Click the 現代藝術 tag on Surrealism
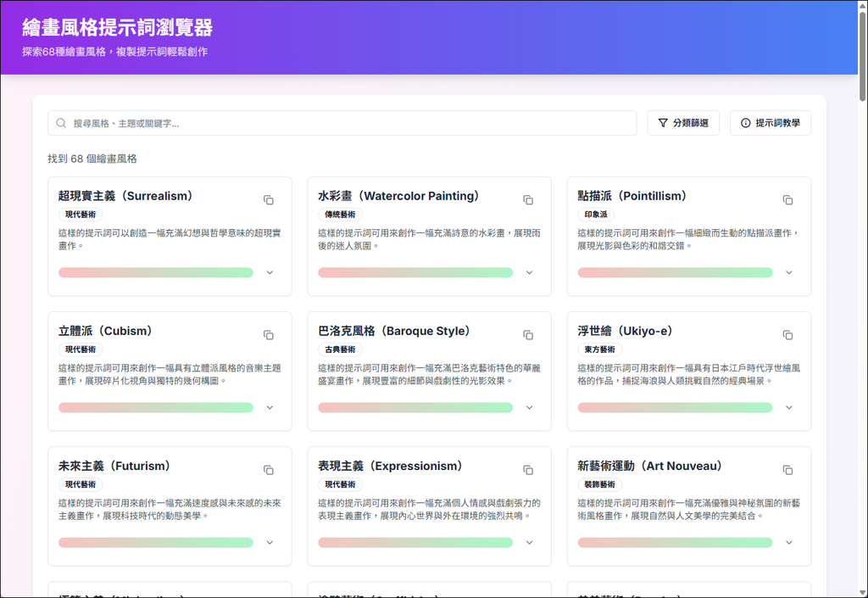The width and height of the screenshot is (868, 598). [x=81, y=215]
